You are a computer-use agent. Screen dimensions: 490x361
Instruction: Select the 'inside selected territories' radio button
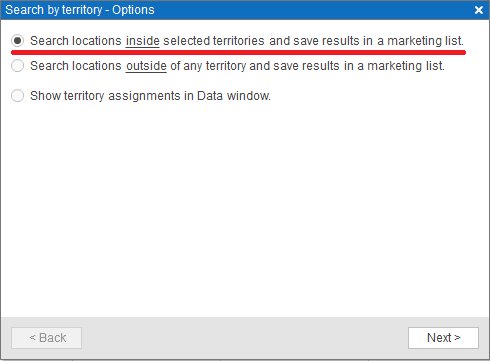[17, 41]
